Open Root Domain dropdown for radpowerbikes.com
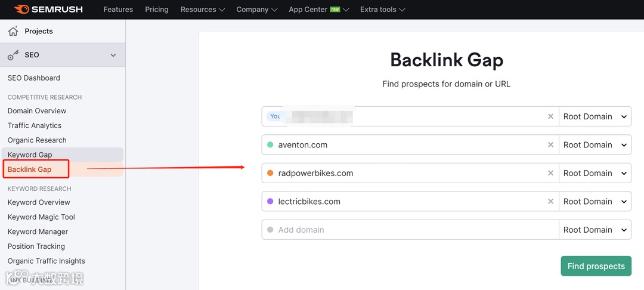The width and height of the screenshot is (644, 290). point(595,173)
